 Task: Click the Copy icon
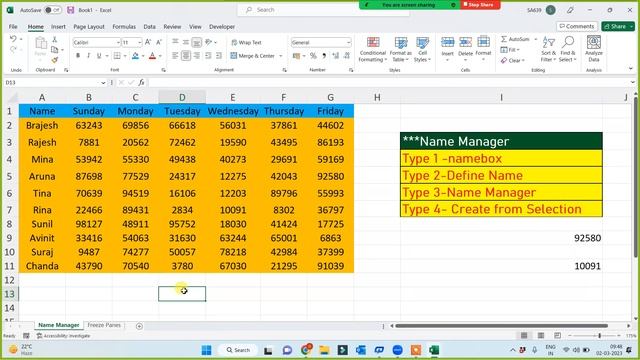click(55, 49)
